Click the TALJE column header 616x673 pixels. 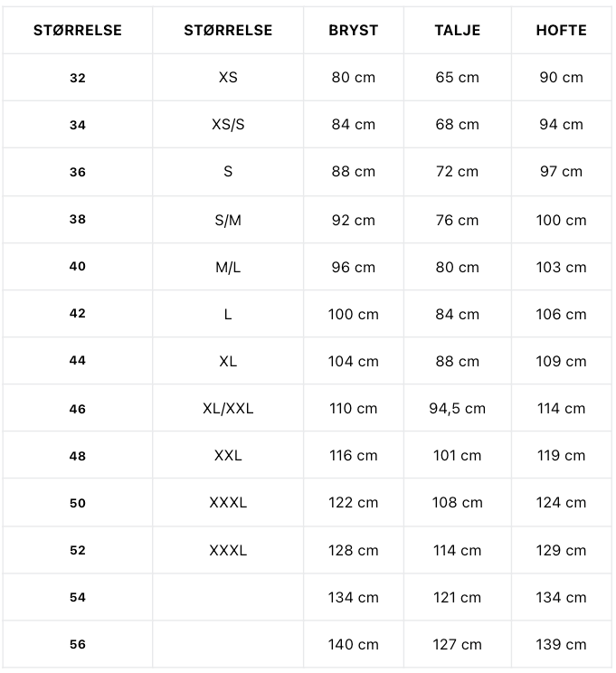coord(457,30)
